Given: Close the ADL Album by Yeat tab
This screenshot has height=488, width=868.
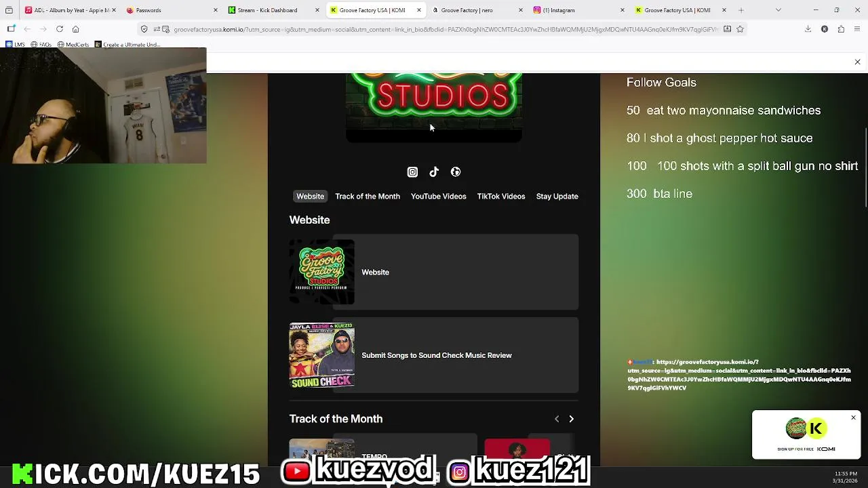Looking at the screenshot, I should pyautogui.click(x=113, y=10).
